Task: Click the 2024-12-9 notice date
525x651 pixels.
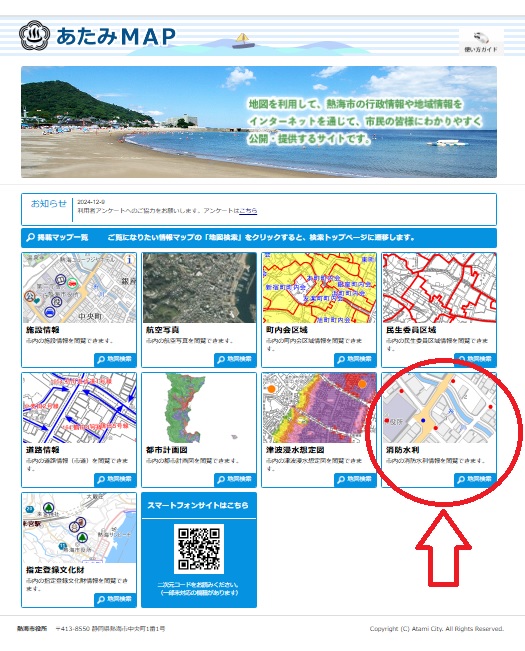Action: coord(91,202)
